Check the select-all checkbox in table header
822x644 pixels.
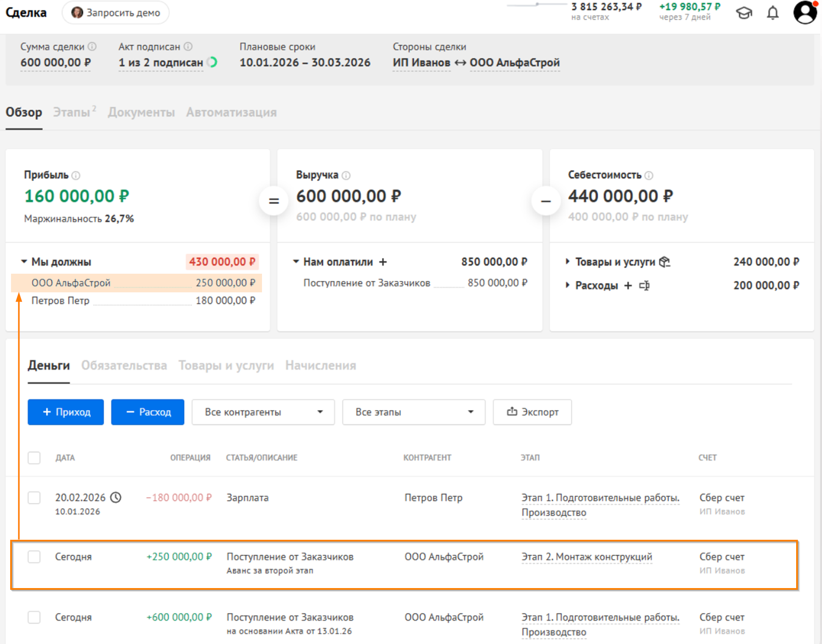34,458
